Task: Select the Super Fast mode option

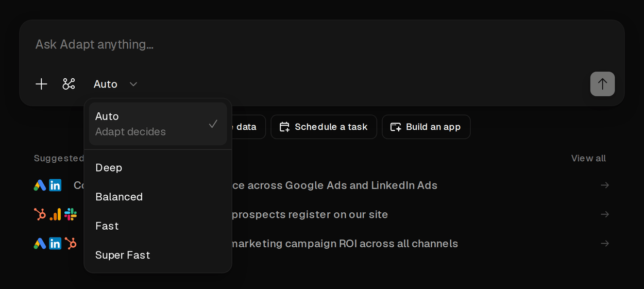Action: 158,255
